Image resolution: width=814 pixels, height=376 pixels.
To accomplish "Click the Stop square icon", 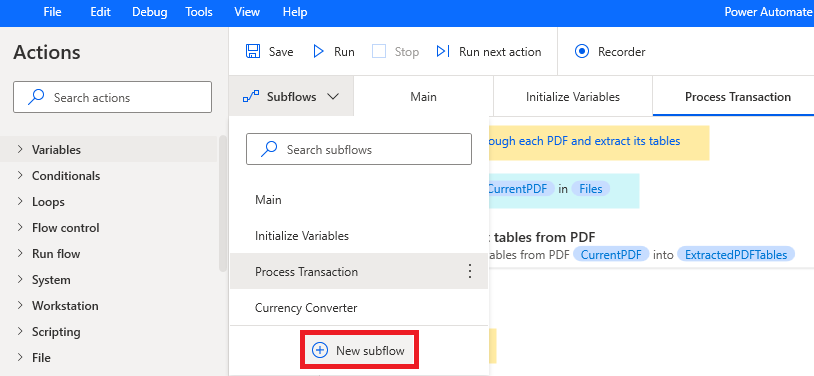I will [379, 51].
